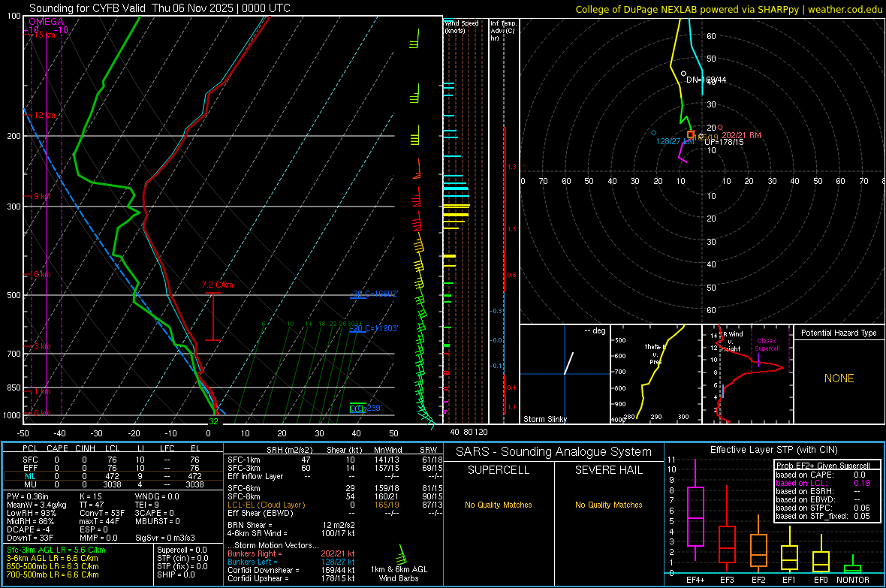Click the 'Corfidi Downshear =' line
This screenshot has height=588, width=886.
291,570
